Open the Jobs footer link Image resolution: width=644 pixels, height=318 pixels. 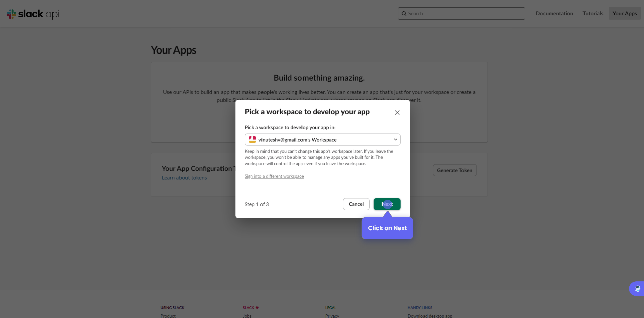pyautogui.click(x=247, y=316)
